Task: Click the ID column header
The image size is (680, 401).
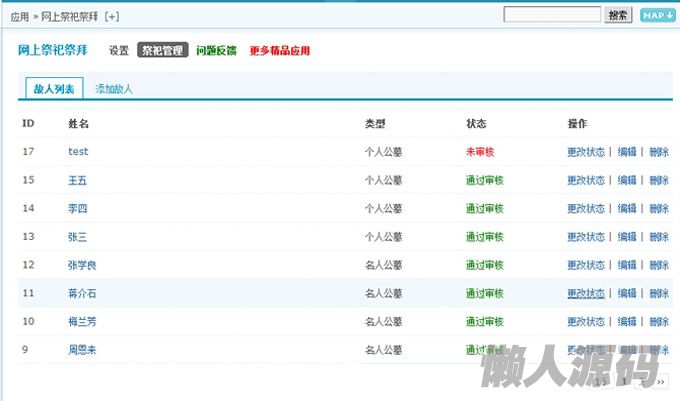Action: [x=28, y=124]
